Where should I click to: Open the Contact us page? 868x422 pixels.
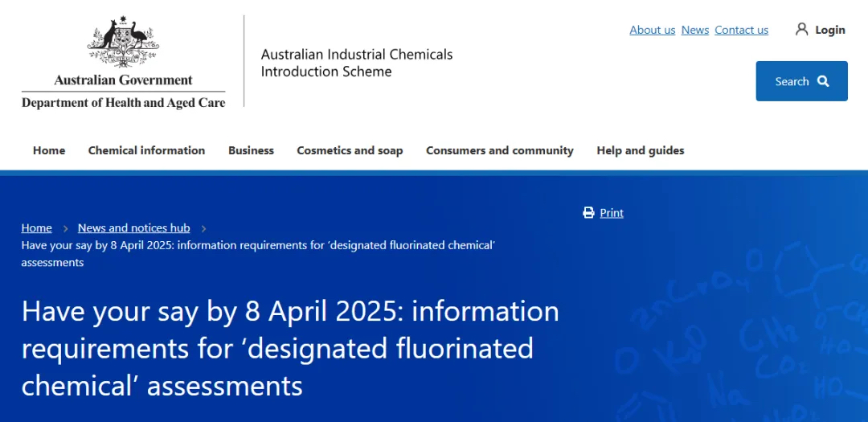coord(741,30)
